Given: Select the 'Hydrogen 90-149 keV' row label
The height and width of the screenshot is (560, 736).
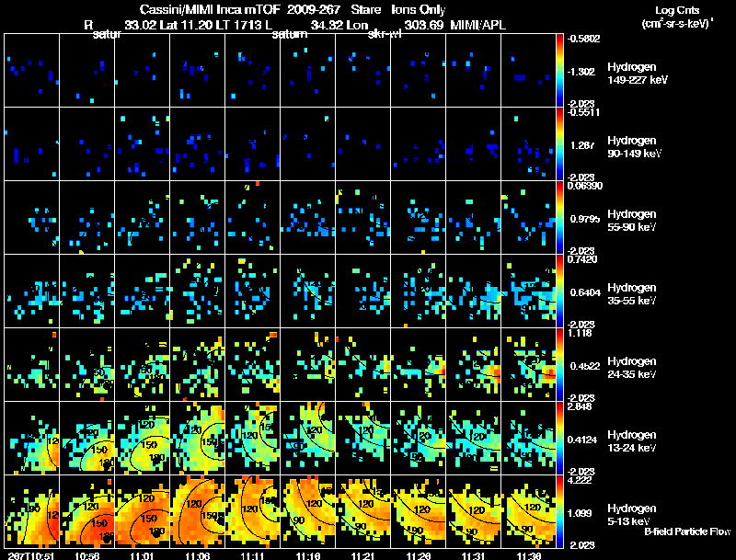Looking at the screenshot, I should (x=634, y=147).
